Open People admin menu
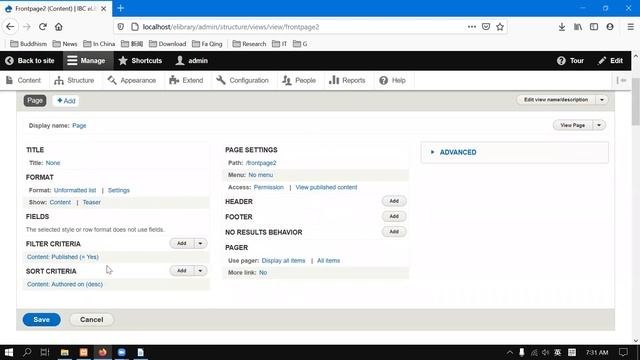 pos(299,80)
